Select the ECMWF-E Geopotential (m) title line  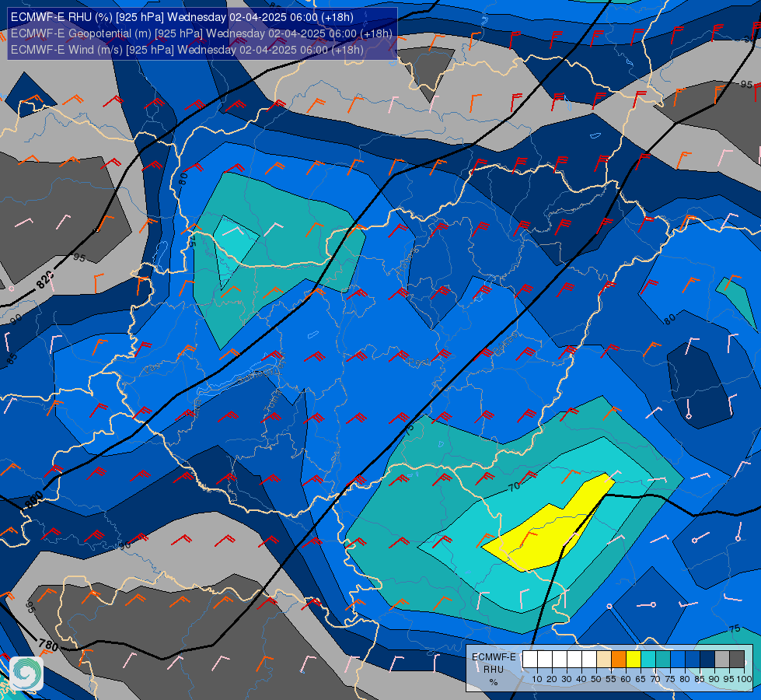(x=201, y=33)
